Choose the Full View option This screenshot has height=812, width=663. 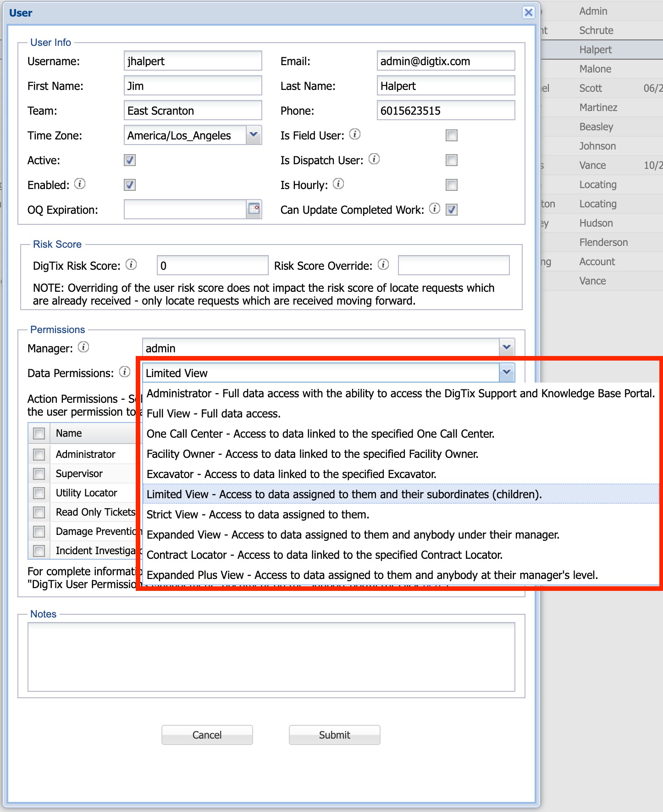(x=401, y=414)
